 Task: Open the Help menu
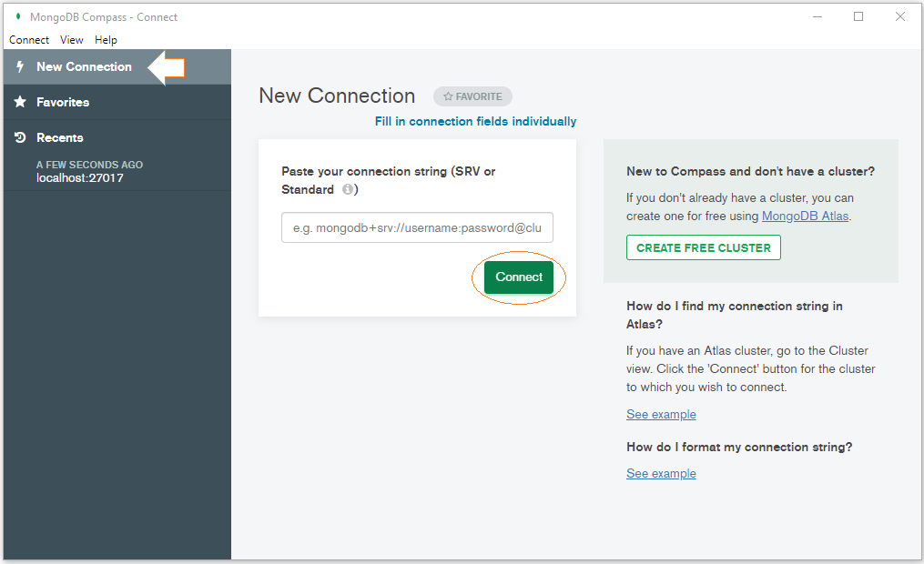pos(107,39)
